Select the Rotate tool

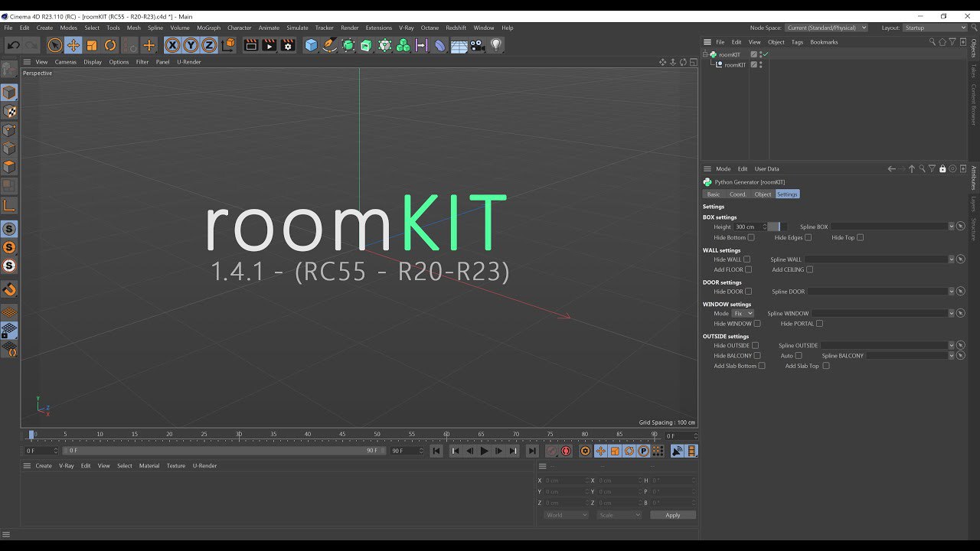click(110, 45)
